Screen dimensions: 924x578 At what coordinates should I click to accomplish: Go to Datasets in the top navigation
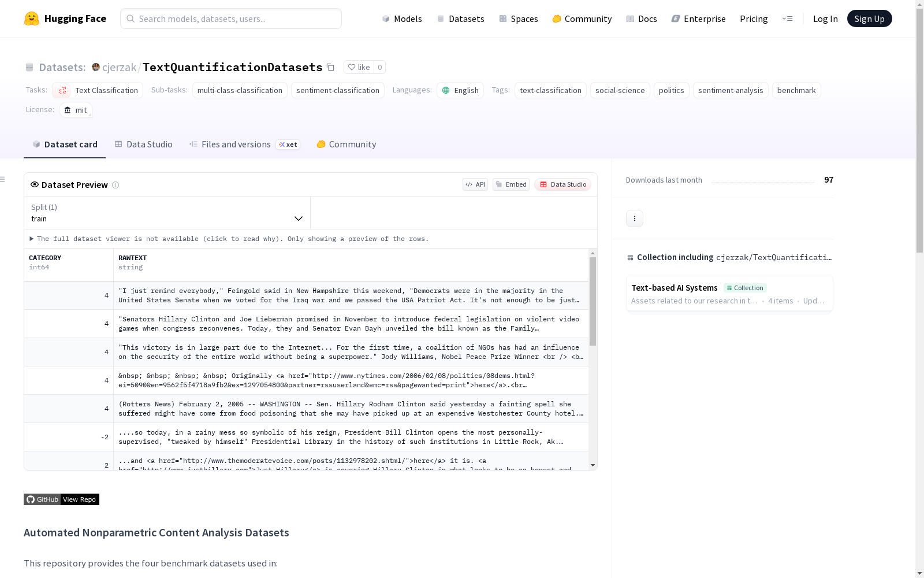460,18
